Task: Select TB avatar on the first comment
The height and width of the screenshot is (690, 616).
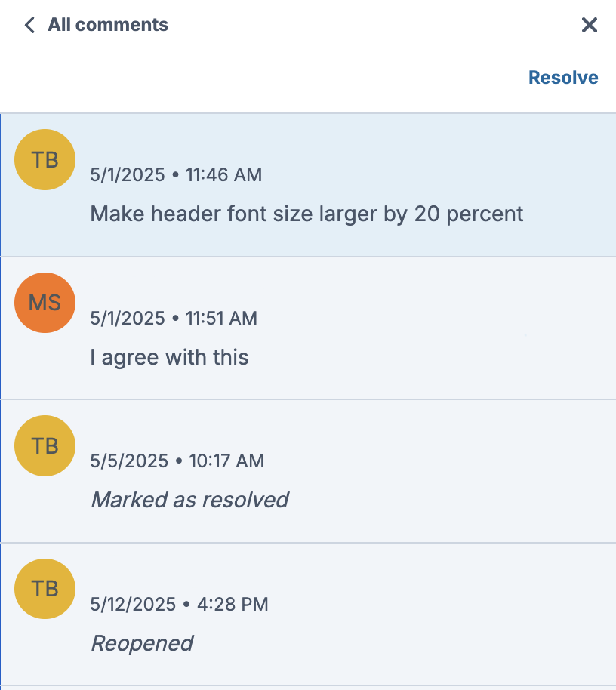Action: 45,160
